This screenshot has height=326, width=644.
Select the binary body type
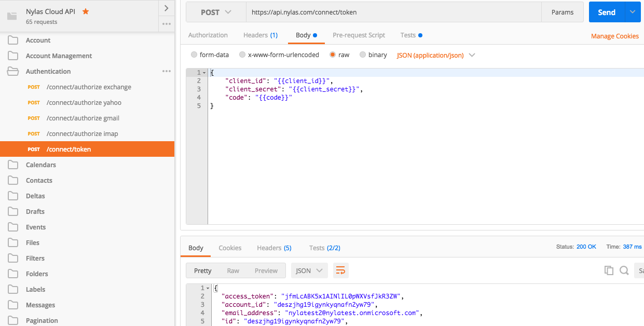pyautogui.click(x=363, y=55)
